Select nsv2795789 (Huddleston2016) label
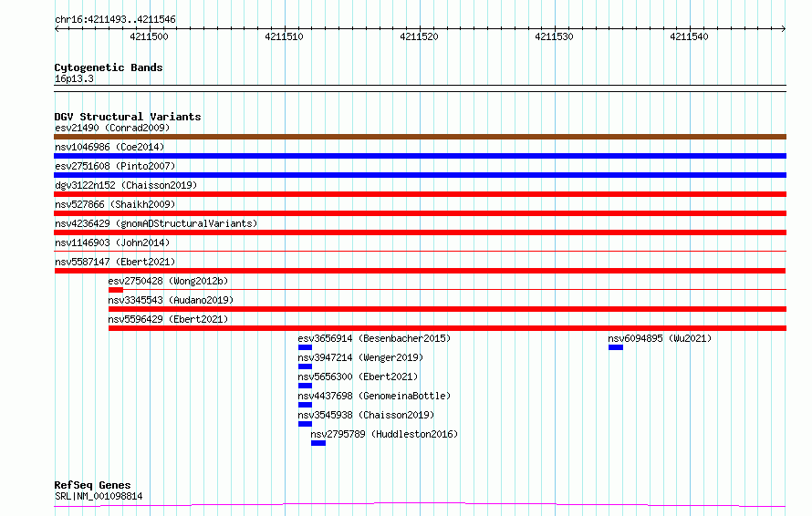The height and width of the screenshot is (516, 812). pyautogui.click(x=384, y=434)
